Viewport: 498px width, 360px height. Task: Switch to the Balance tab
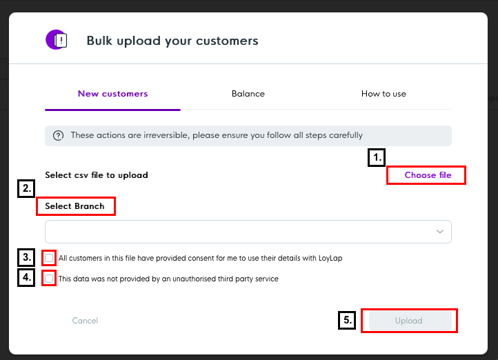coord(248,94)
